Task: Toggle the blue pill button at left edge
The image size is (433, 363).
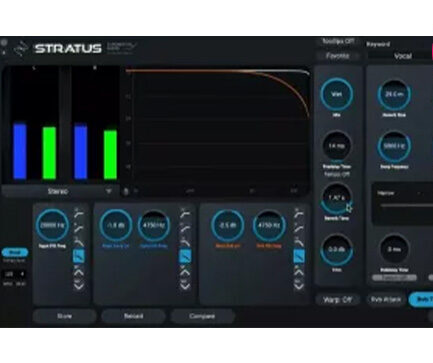Action: tap(15, 252)
